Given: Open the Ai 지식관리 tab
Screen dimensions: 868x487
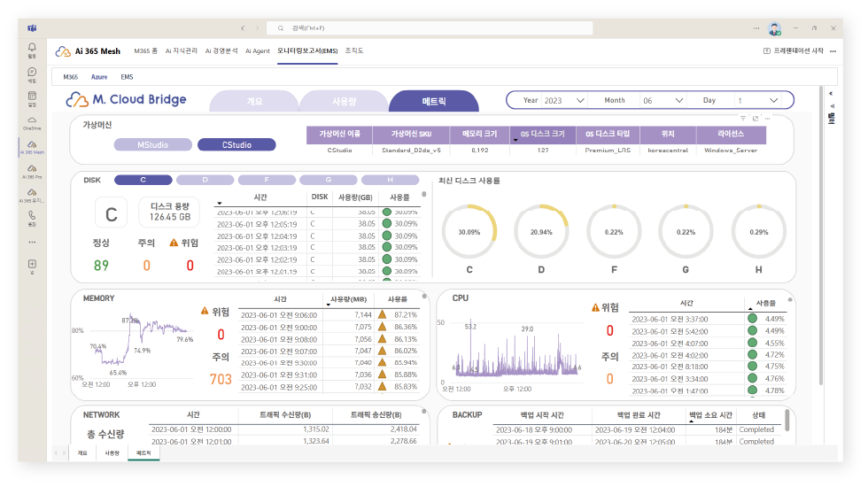Looking at the screenshot, I should pyautogui.click(x=181, y=51).
